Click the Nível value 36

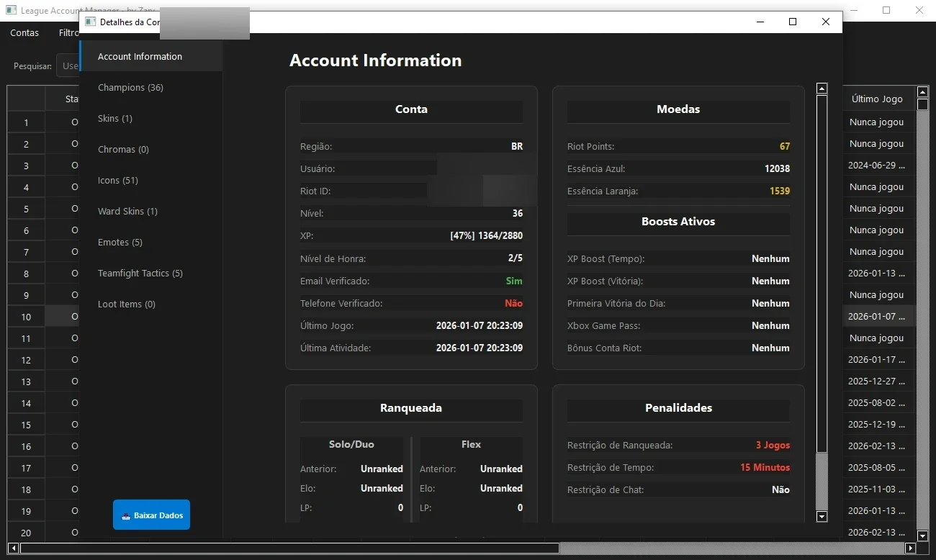click(518, 213)
